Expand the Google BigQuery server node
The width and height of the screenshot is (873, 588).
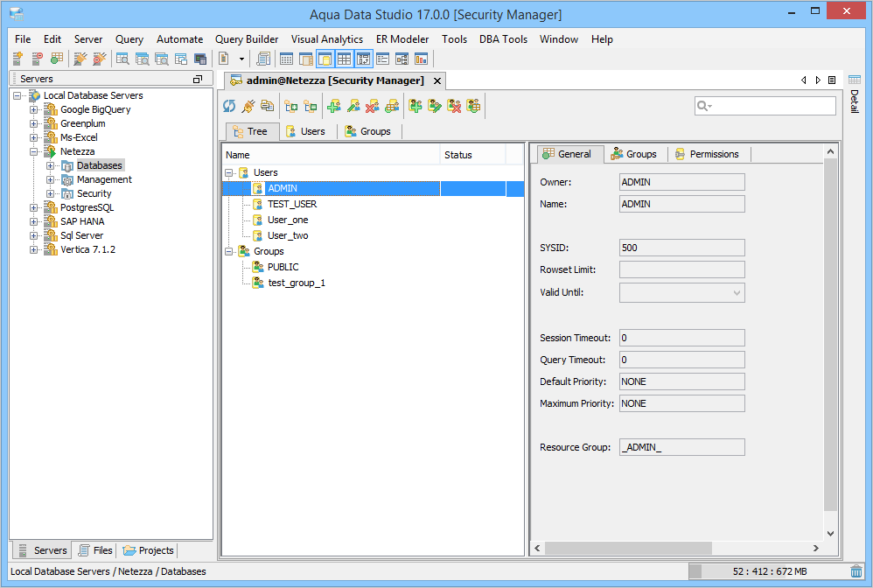34,109
